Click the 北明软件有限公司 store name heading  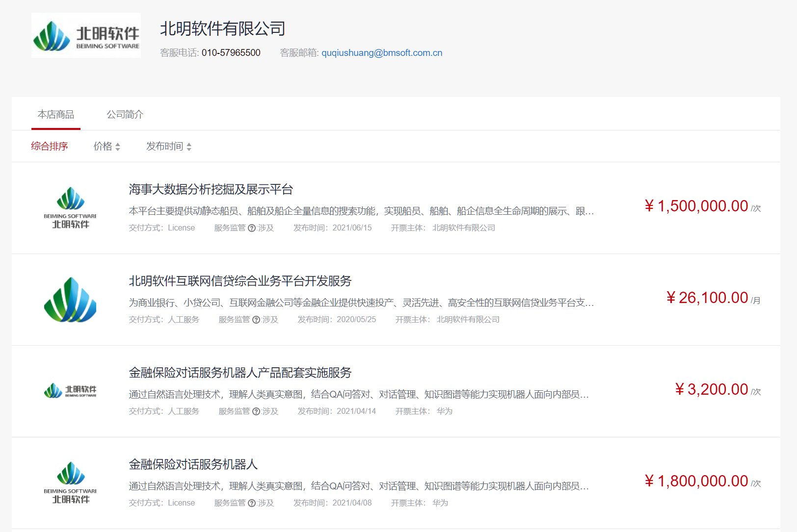tap(223, 28)
